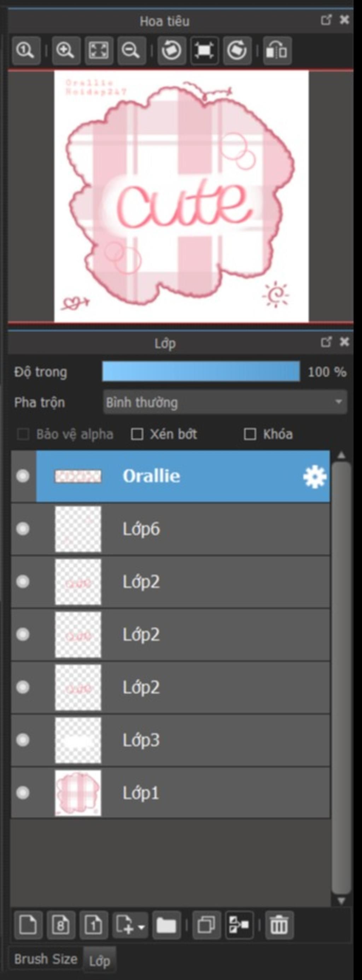Delete selected layer with trash icon
Screen dimensions: 362x980
279,924
